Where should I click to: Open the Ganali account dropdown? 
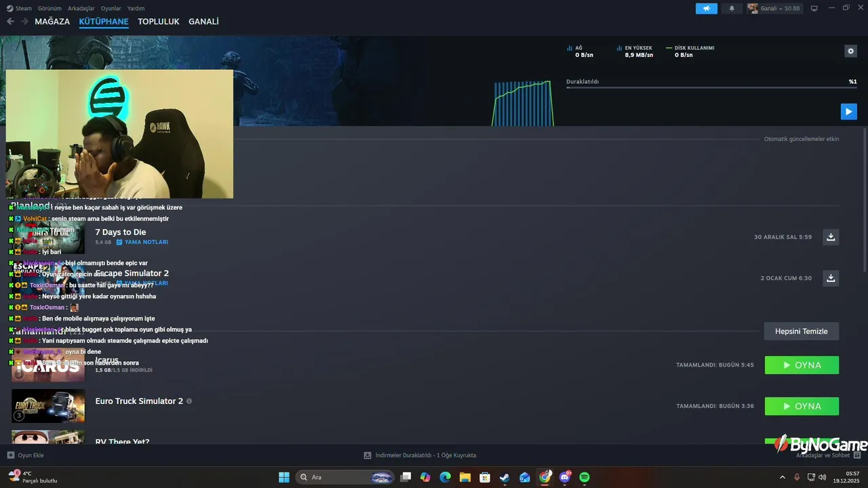coord(774,8)
